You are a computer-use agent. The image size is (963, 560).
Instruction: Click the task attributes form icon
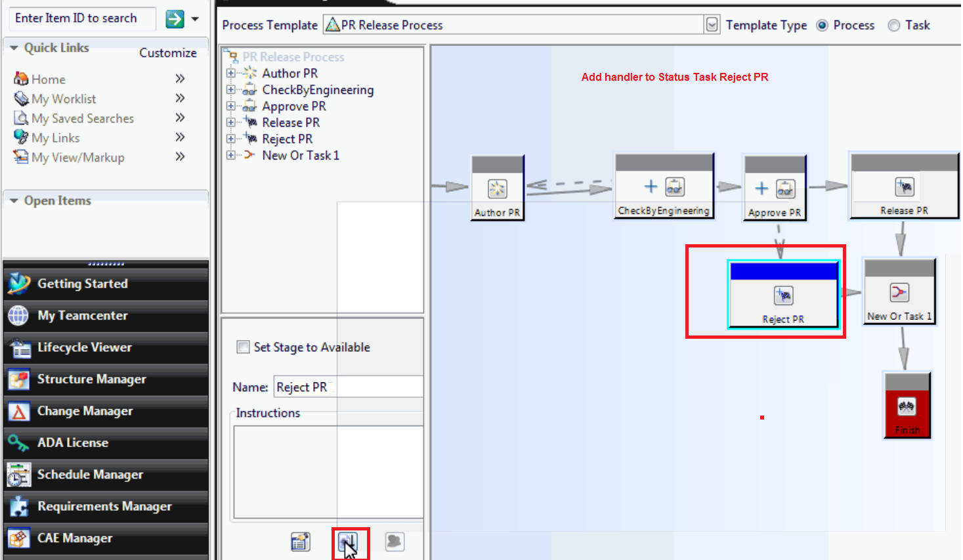(x=301, y=541)
